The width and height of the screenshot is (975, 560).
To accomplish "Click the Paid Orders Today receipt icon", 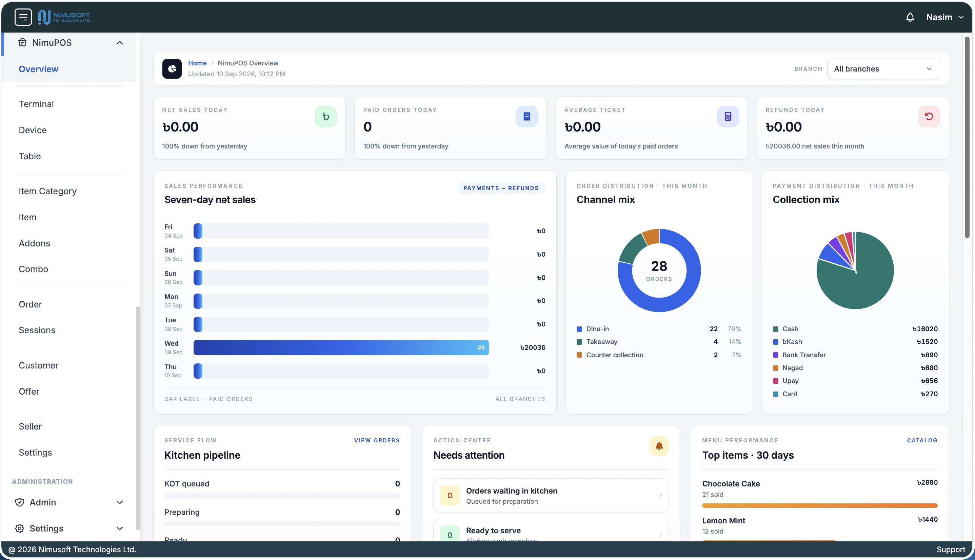I will click(x=526, y=117).
